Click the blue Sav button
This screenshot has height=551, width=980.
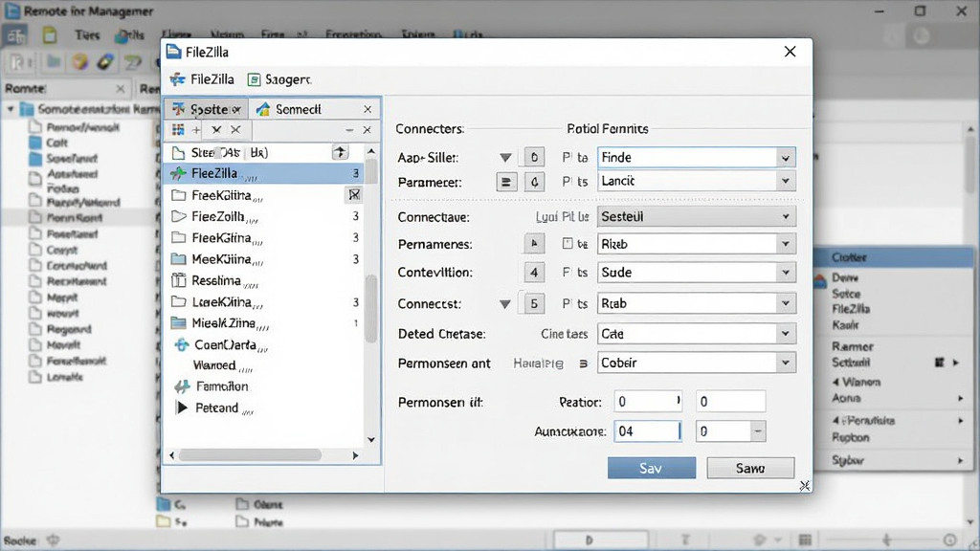[651, 468]
